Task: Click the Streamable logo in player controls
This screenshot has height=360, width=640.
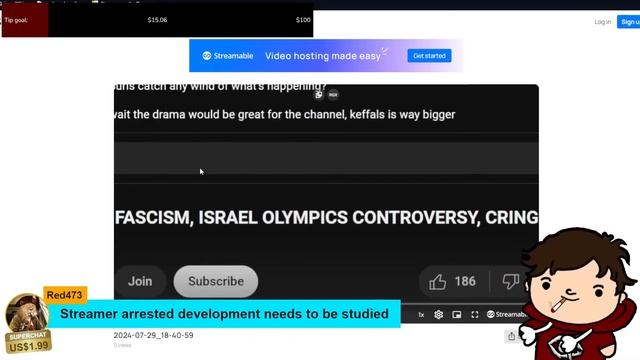Action: point(506,314)
